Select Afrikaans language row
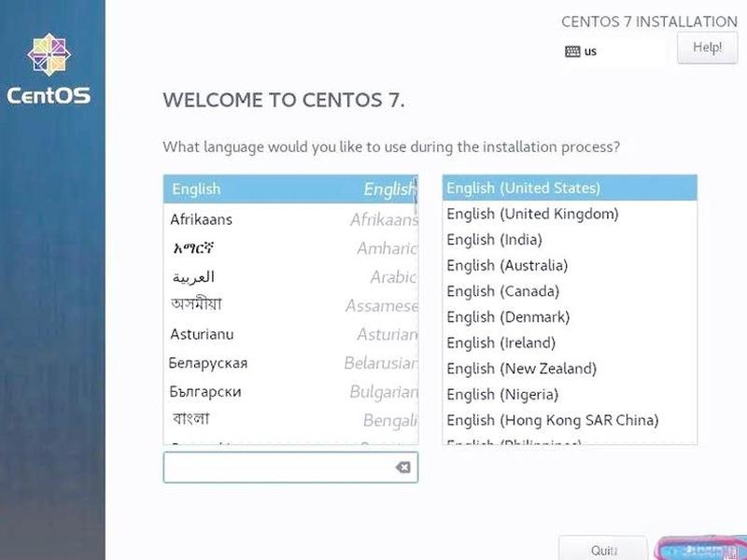The width and height of the screenshot is (747, 560). pyautogui.click(x=290, y=219)
